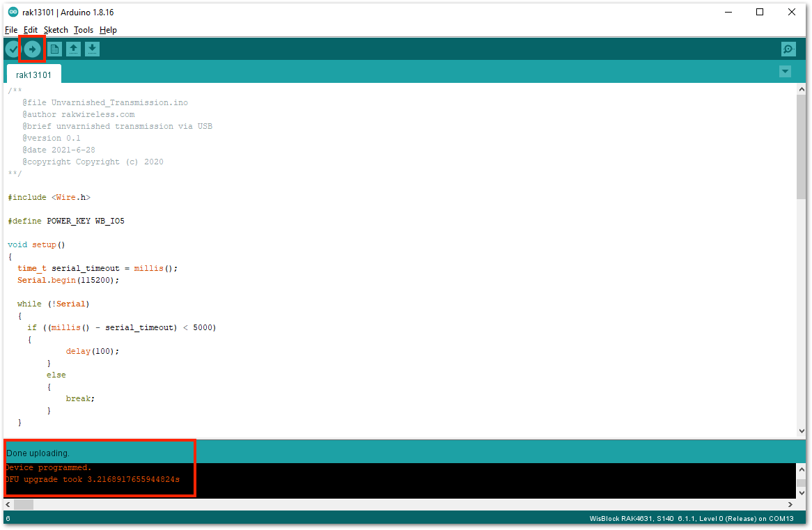The height and width of the screenshot is (530, 812).
Task: Click the code editor vertical scrollbar thumb
Action: 802,147
